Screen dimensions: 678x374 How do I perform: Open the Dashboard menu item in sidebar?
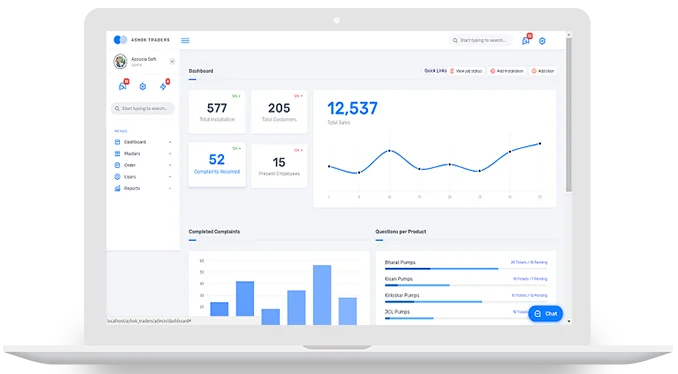143,142
